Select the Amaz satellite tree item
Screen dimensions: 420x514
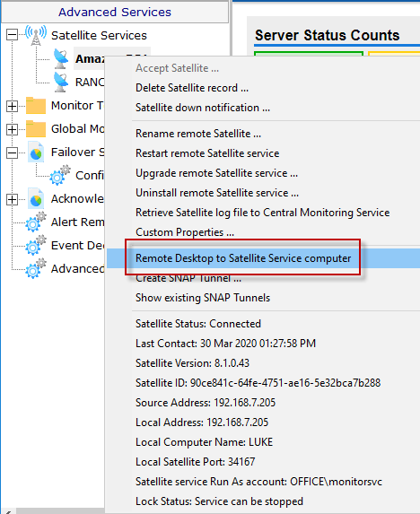point(90,58)
